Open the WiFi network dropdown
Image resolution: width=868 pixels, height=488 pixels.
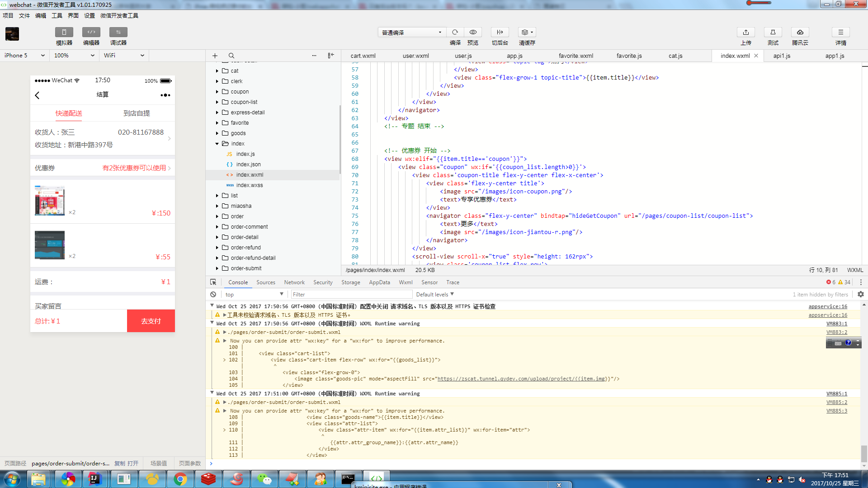pyautogui.click(x=124, y=56)
